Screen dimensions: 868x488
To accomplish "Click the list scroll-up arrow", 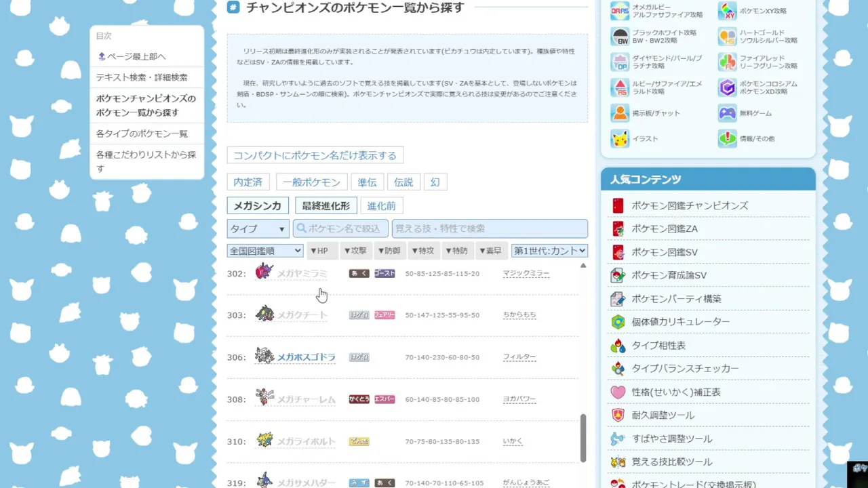I will (583, 266).
